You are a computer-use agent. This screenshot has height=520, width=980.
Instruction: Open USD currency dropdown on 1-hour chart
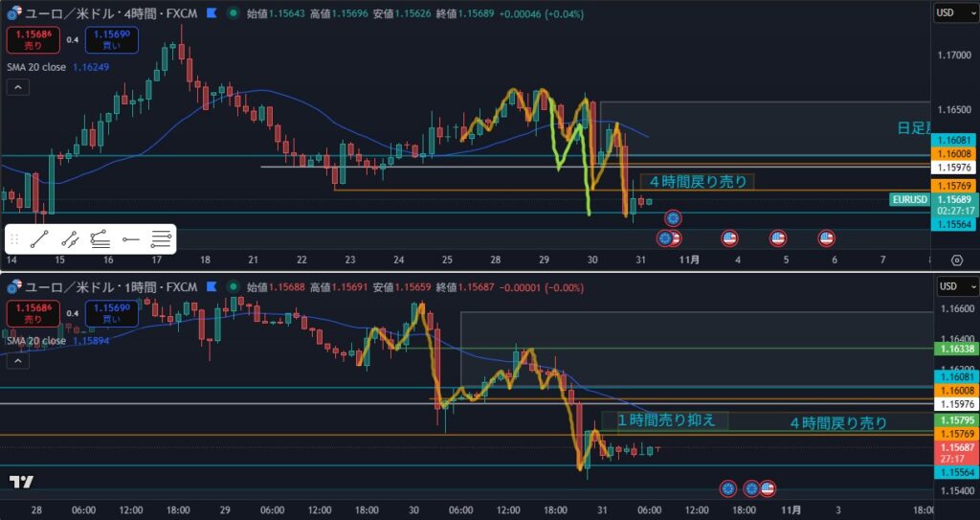click(954, 286)
